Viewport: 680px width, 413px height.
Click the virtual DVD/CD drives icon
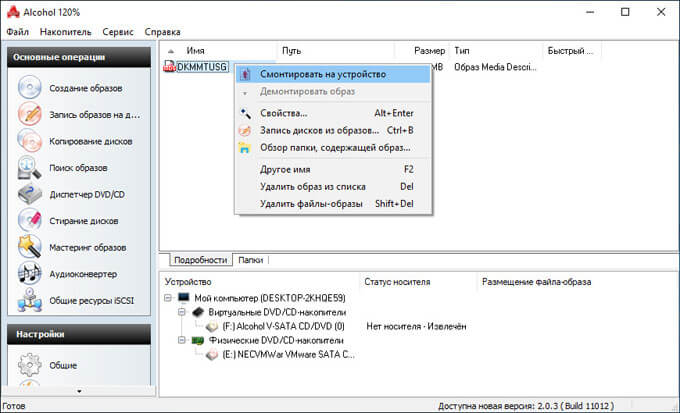tap(198, 312)
